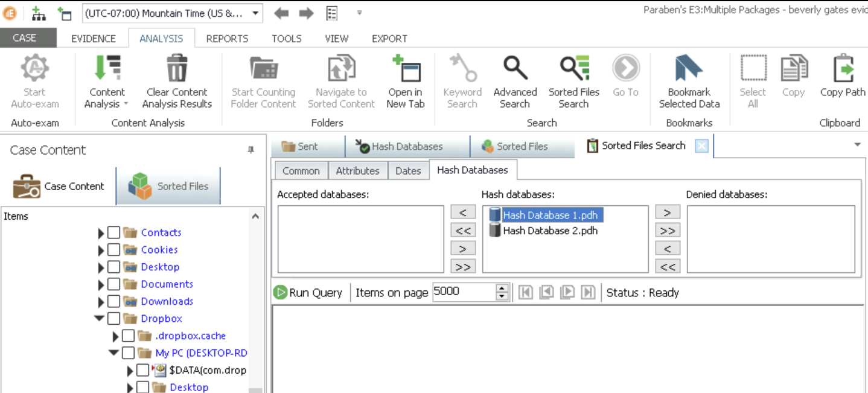Expand the Downloads tree node

coord(101,302)
